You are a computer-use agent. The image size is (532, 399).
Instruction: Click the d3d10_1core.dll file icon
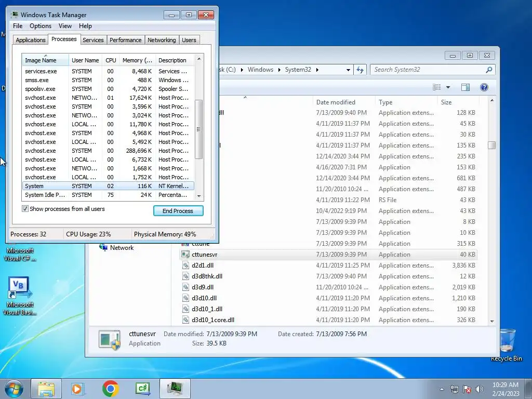[185, 320]
